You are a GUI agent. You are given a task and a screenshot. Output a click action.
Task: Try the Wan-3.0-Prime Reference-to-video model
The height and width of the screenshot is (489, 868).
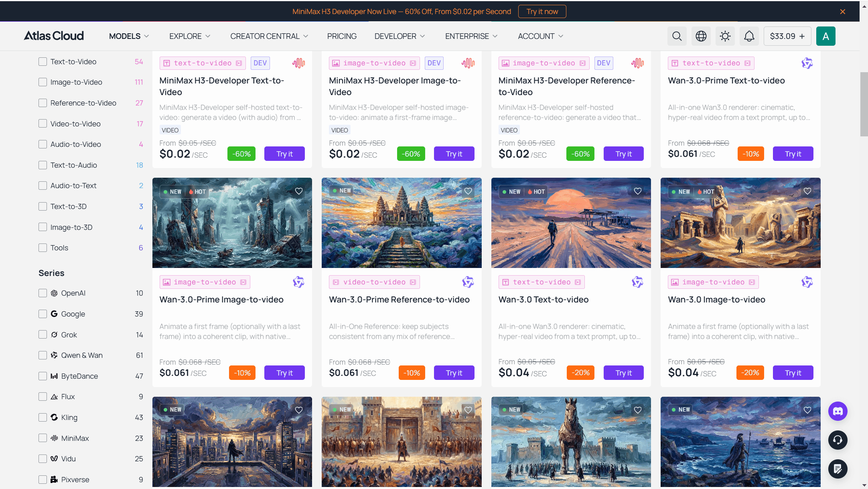tap(454, 373)
